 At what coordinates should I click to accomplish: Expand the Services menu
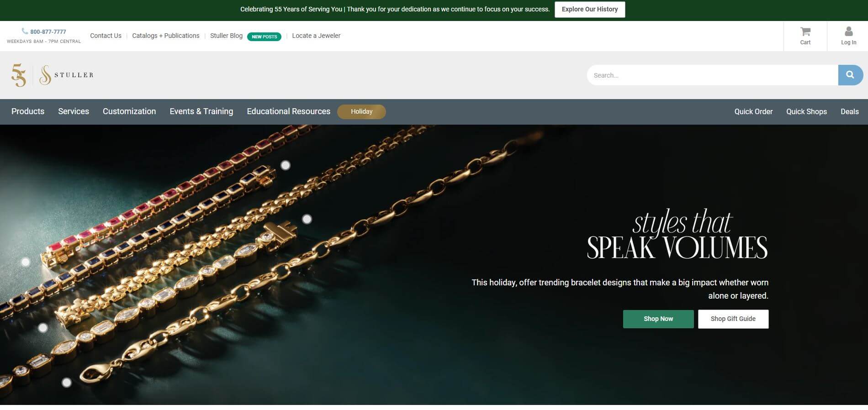74,111
